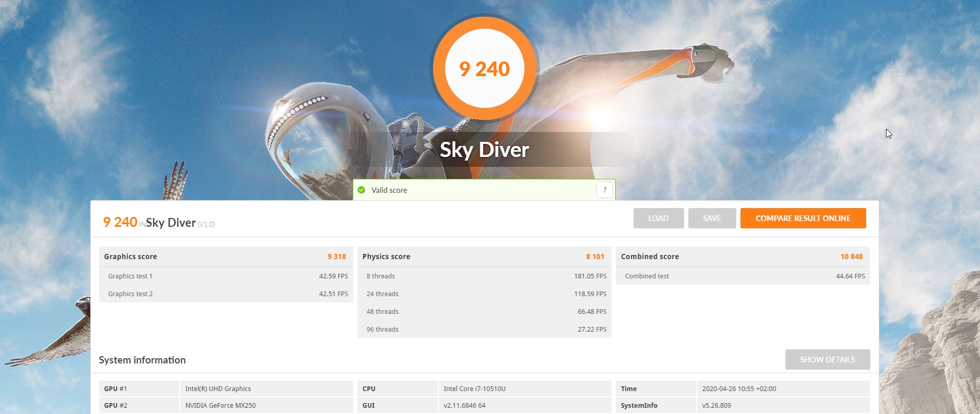Select the Graphics score header row

(x=226, y=257)
